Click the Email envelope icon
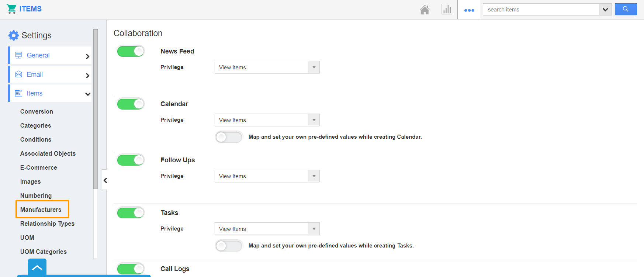This screenshot has height=277, width=644. click(x=18, y=75)
